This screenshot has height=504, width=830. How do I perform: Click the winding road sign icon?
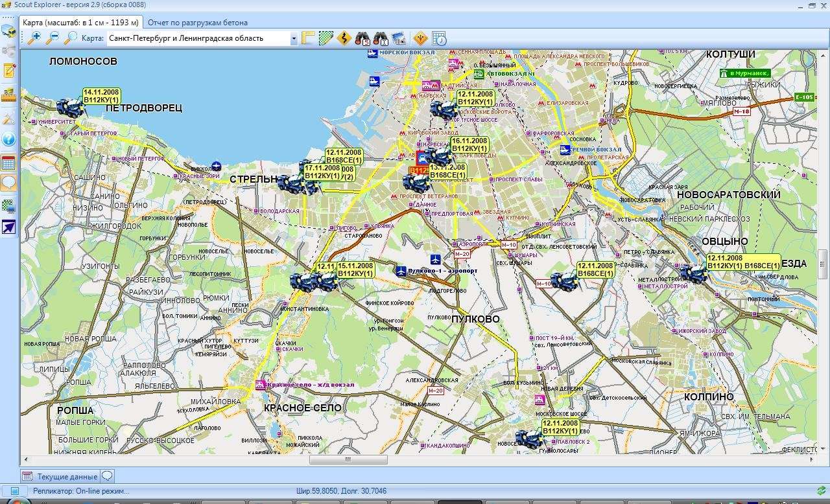point(344,38)
